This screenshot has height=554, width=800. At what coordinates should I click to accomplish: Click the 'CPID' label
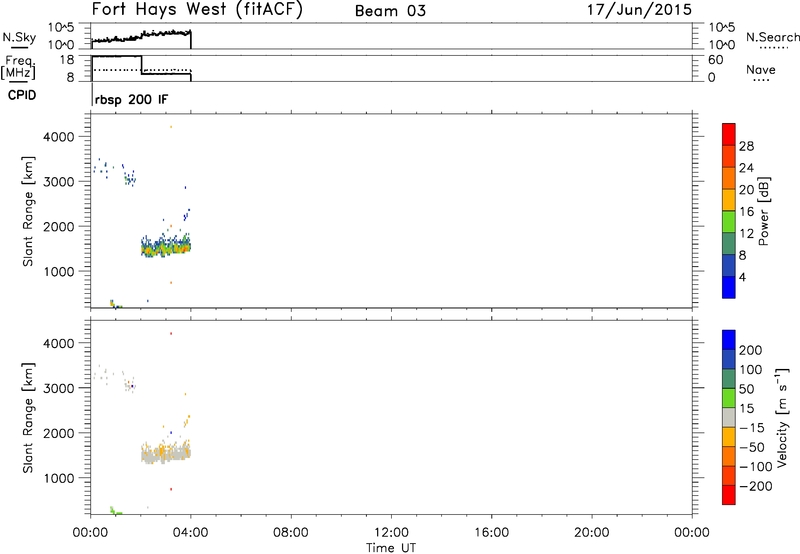(x=22, y=95)
